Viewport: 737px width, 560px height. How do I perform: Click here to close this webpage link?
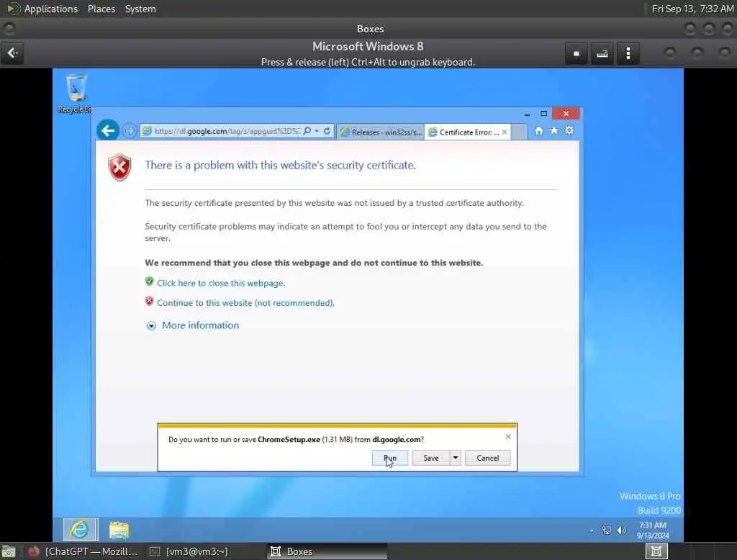(x=221, y=283)
